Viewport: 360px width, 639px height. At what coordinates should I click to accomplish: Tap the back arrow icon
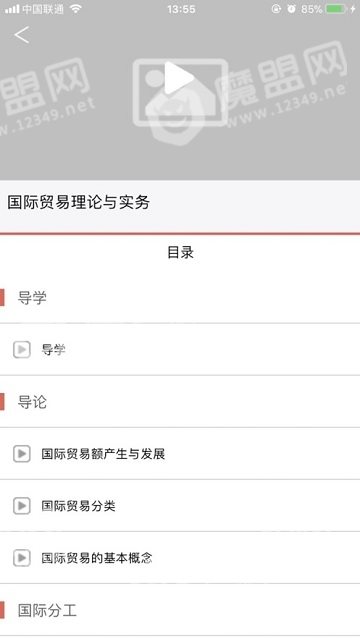(x=22, y=35)
